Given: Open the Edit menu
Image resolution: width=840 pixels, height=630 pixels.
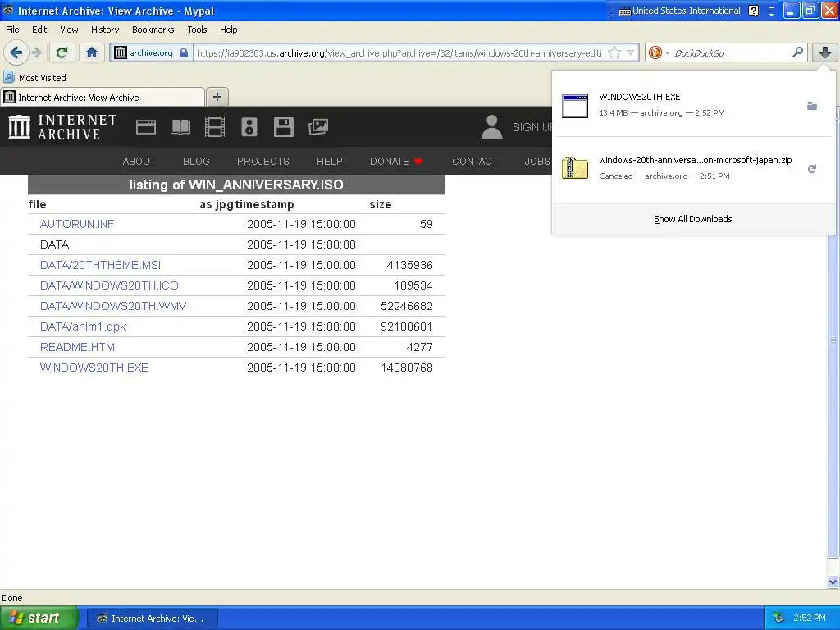Looking at the screenshot, I should [39, 30].
